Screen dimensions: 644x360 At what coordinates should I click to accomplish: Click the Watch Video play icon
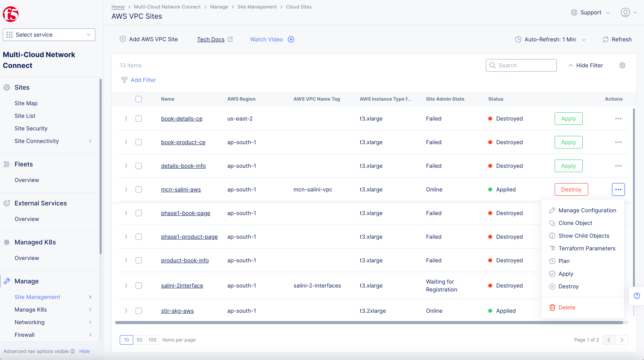point(291,40)
